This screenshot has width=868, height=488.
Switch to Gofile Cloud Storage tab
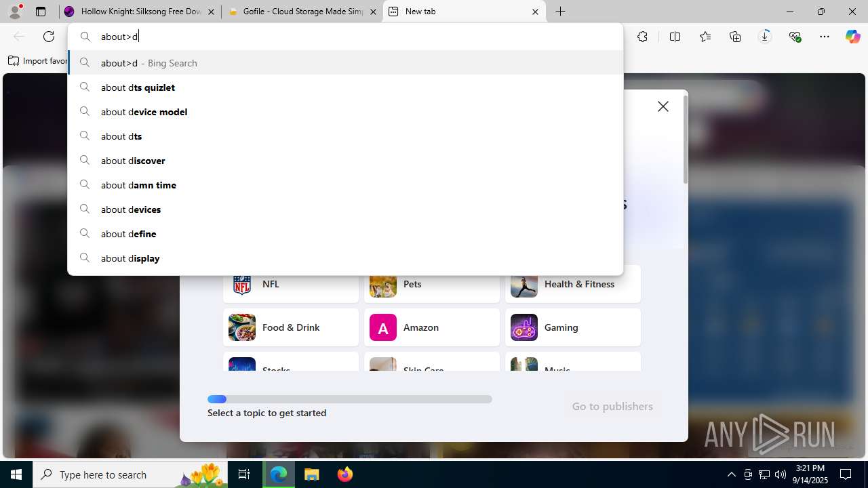[302, 12]
